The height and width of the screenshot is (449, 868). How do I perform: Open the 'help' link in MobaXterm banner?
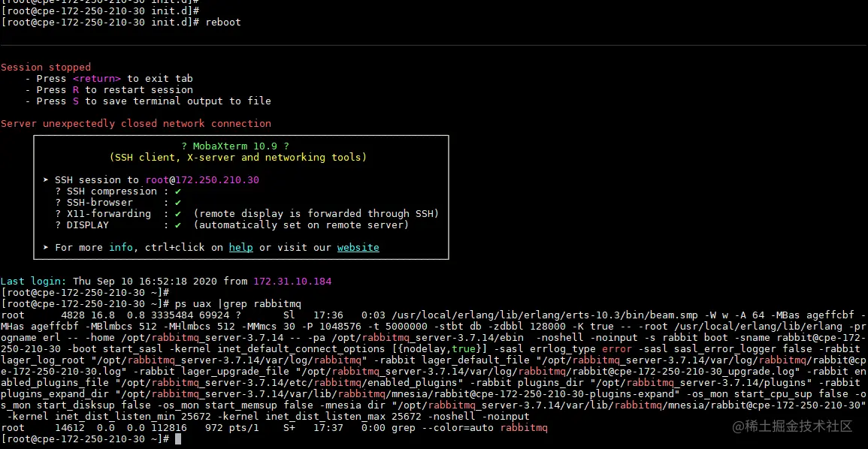pos(240,248)
